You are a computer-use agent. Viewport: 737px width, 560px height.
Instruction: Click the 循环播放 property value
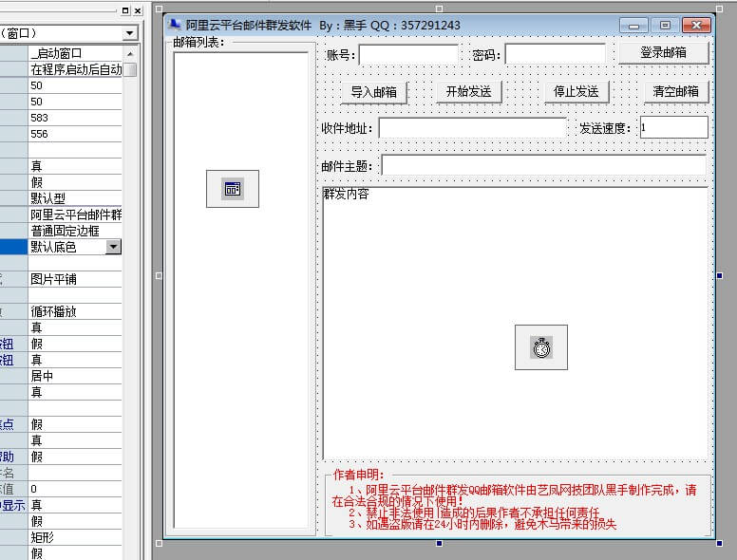[x=75, y=311]
